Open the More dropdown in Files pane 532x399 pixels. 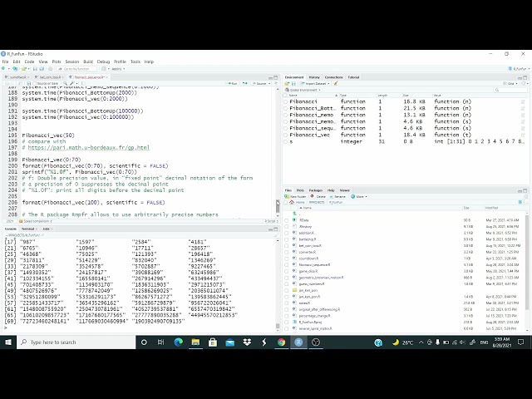(x=359, y=196)
